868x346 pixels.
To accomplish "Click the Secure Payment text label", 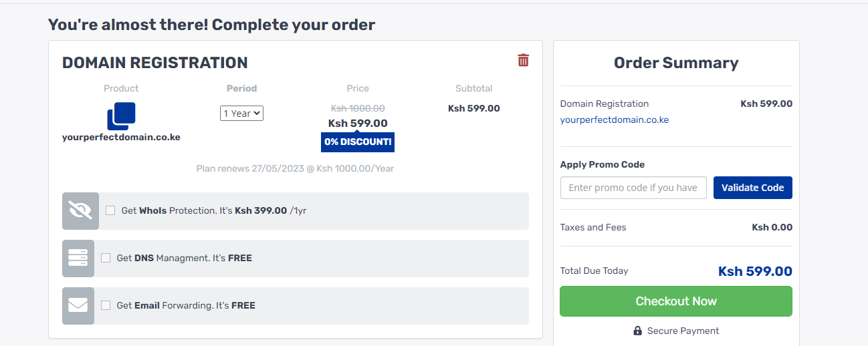I will tap(683, 331).
